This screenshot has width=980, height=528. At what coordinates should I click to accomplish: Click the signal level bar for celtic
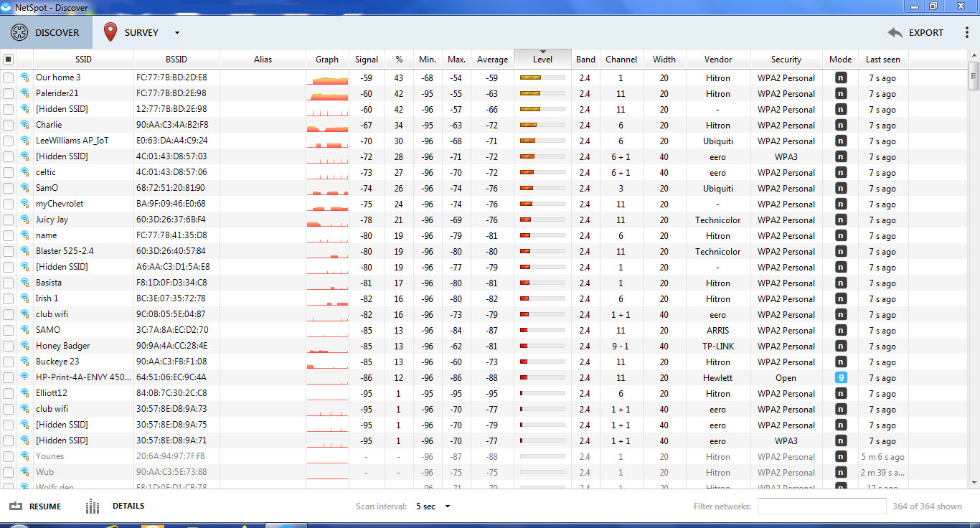pos(542,172)
